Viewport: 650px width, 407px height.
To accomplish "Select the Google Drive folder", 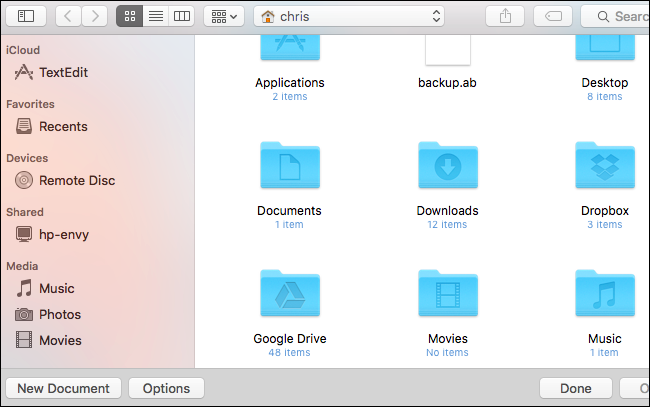I will pyautogui.click(x=289, y=295).
